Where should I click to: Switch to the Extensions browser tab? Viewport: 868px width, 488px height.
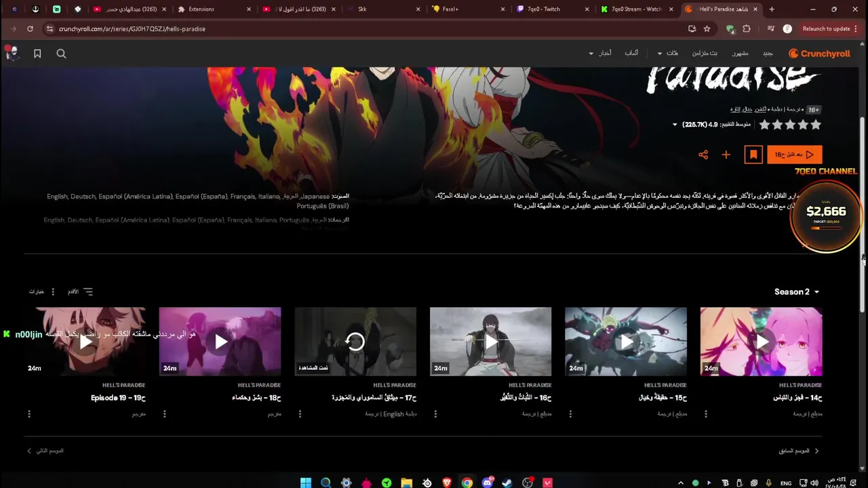coord(212,9)
